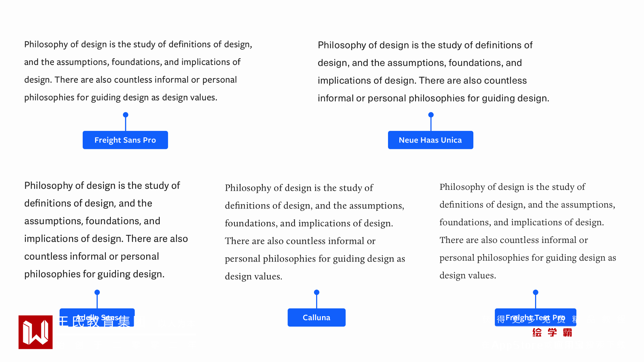The width and height of the screenshot is (644, 362).
Task: Click the blue dot above Freight Sans Pro
Action: click(126, 115)
